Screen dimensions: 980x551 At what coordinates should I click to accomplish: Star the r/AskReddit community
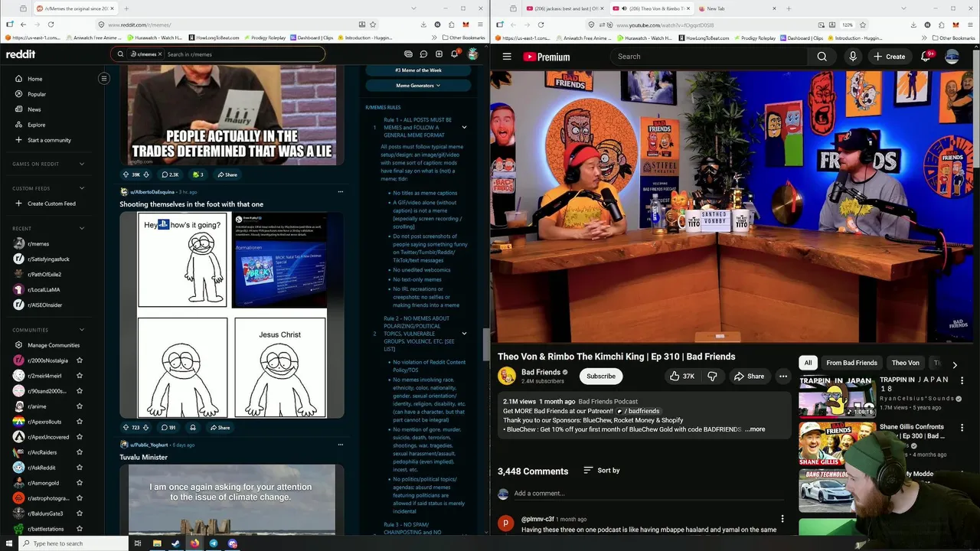[80, 468]
